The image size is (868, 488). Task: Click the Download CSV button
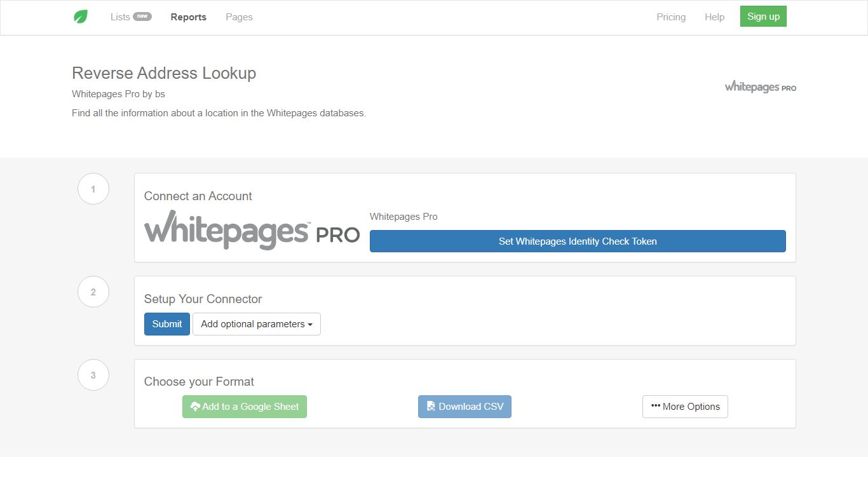pyautogui.click(x=465, y=407)
